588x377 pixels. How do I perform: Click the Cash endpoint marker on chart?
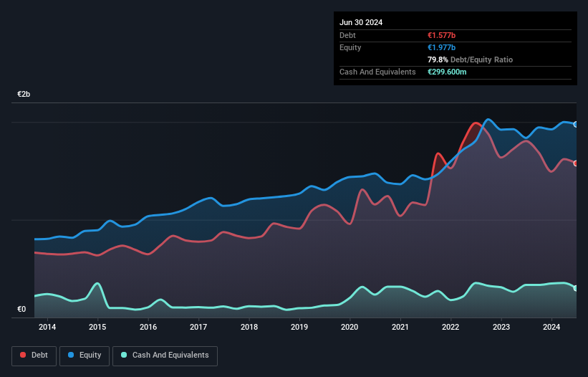click(576, 288)
